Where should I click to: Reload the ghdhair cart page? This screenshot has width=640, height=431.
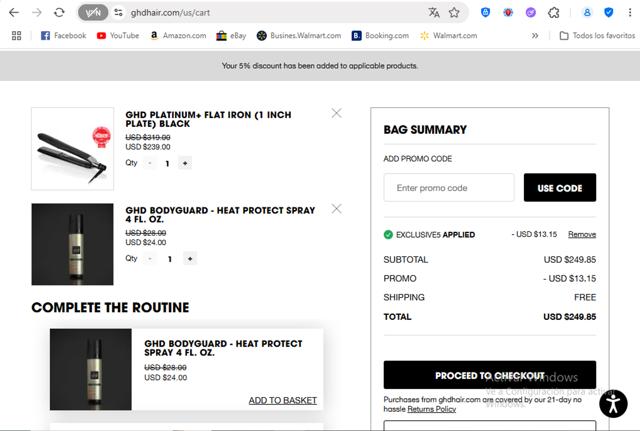click(x=59, y=13)
